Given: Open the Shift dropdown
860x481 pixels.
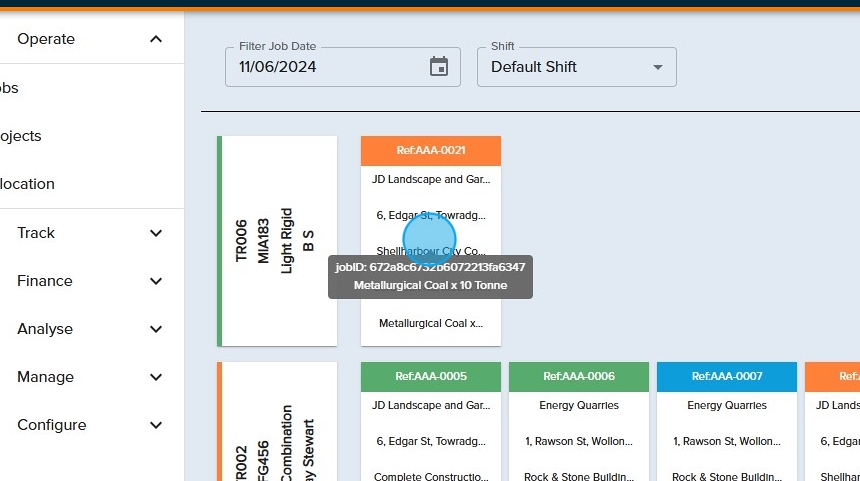Looking at the screenshot, I should point(576,67).
